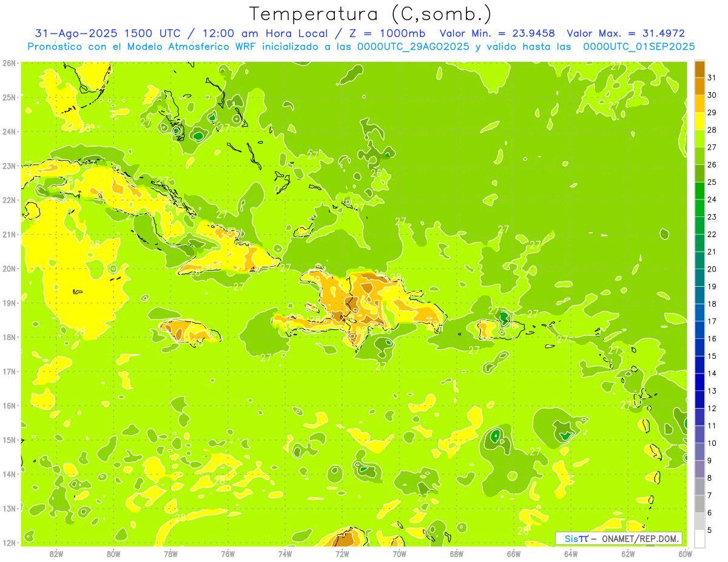The width and height of the screenshot is (728, 562).
Task: Click the 60W longitude label
Action: coord(686,554)
